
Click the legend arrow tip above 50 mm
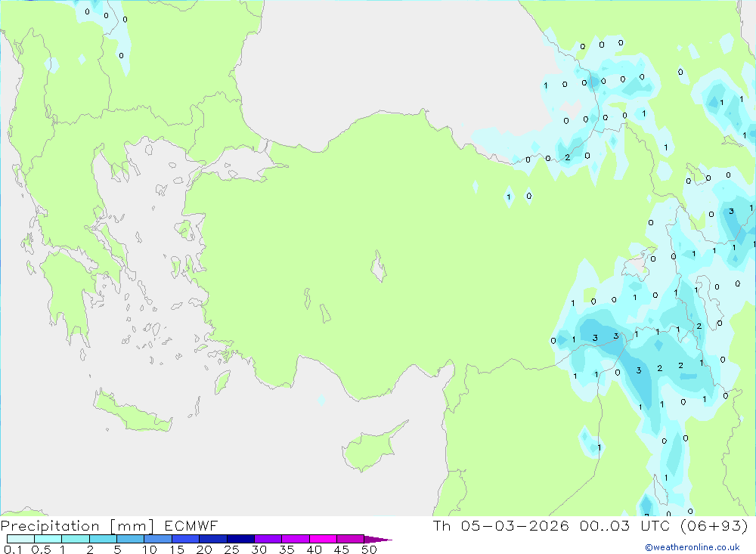click(382, 540)
